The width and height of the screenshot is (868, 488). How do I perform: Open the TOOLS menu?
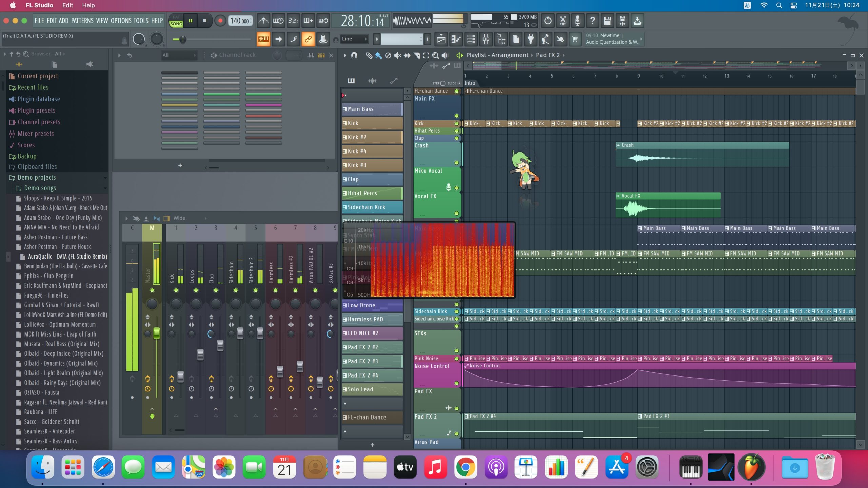coord(141,21)
